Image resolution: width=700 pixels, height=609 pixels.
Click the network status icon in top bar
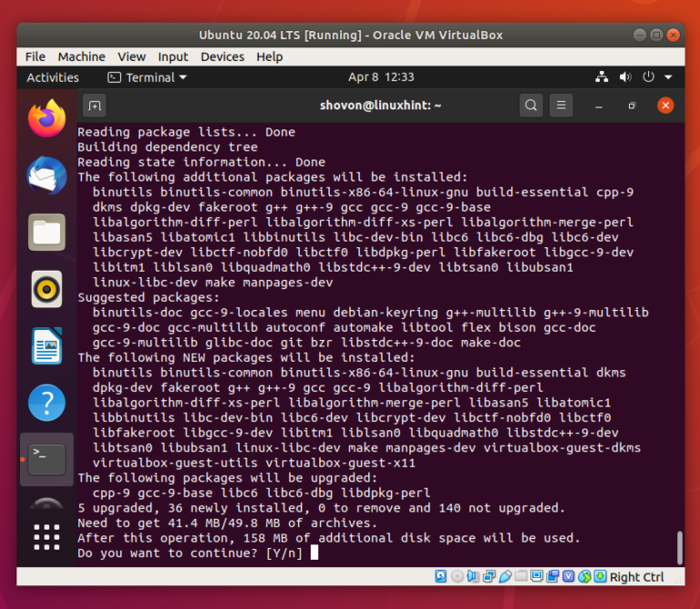[x=602, y=77]
